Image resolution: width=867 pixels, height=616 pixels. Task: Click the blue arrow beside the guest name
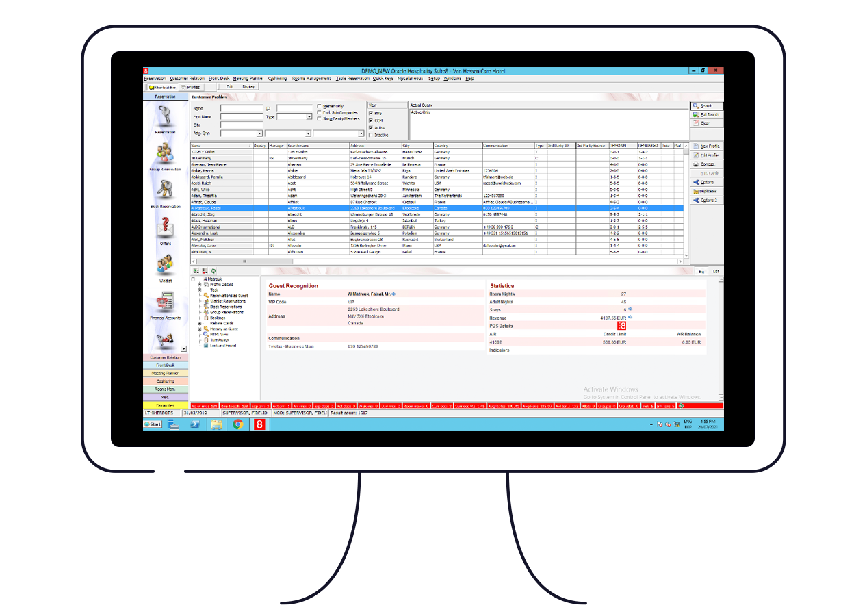393,294
